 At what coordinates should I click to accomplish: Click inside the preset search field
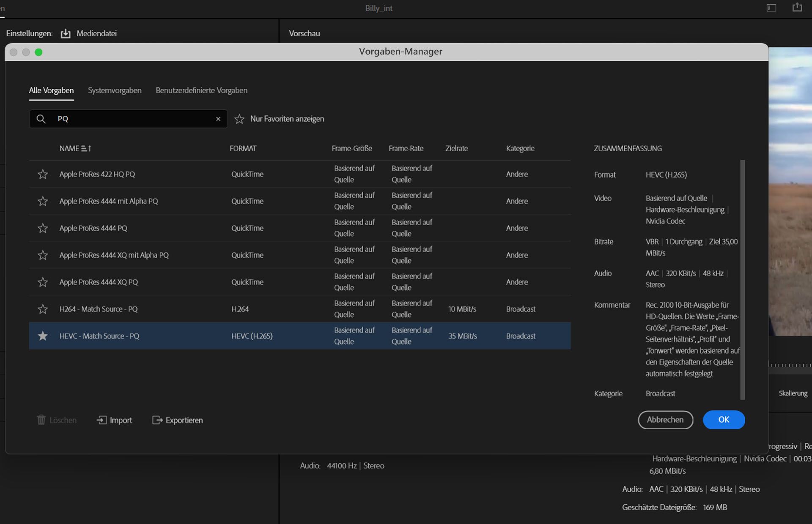point(127,119)
